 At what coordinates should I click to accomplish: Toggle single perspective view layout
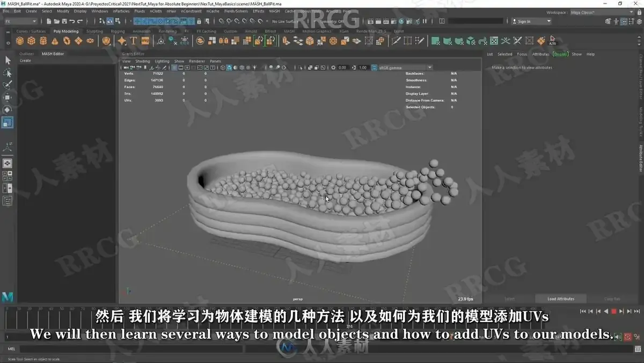pyautogui.click(x=8, y=163)
